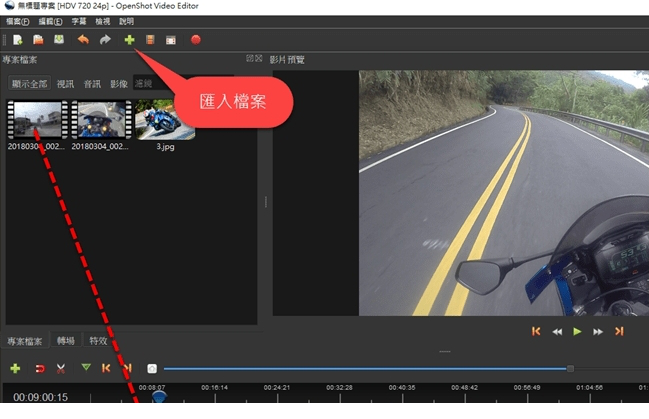Screen dimensions: 649x419
Task: Click the orange Undo arrow
Action: [x=83, y=39]
